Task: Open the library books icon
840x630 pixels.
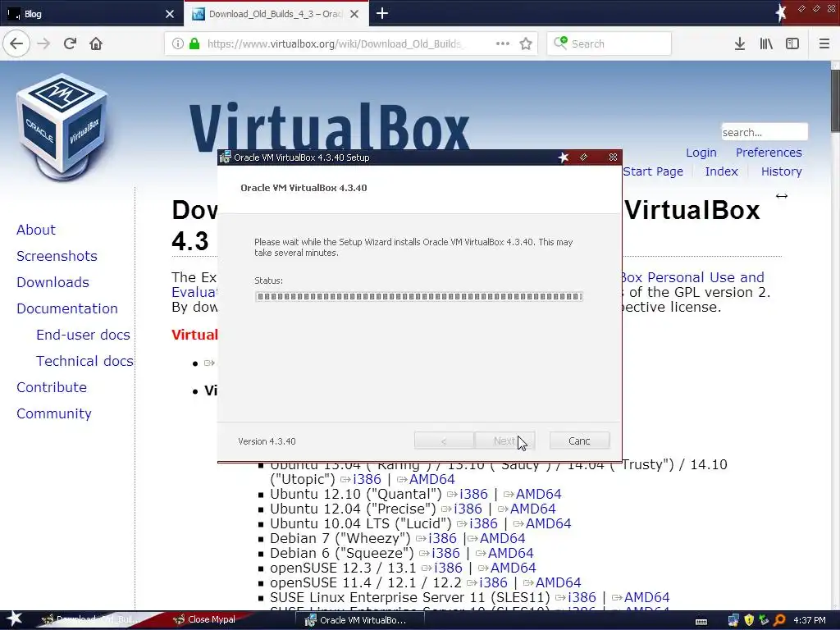Action: (x=766, y=44)
